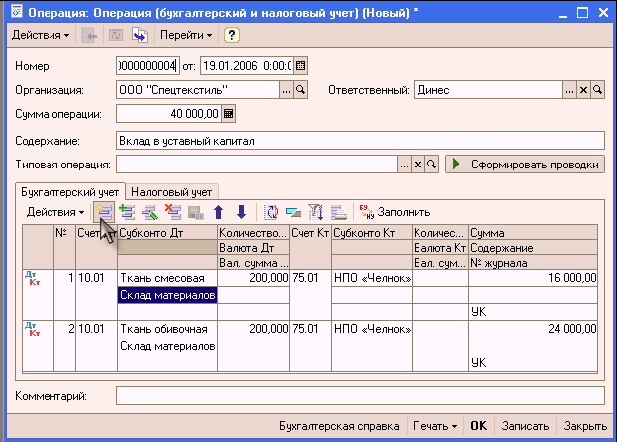Clear the Ответственный field with X

584,90
